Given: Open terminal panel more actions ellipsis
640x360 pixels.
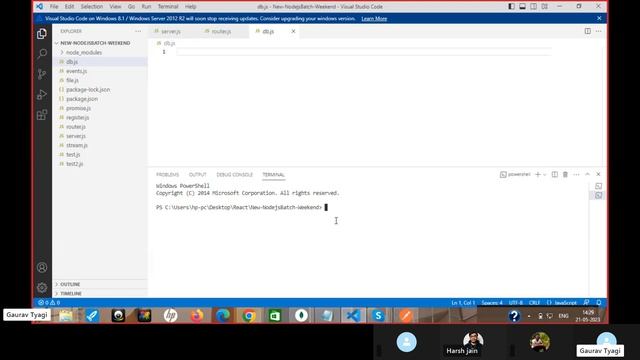Looking at the screenshot, I should (576, 174).
